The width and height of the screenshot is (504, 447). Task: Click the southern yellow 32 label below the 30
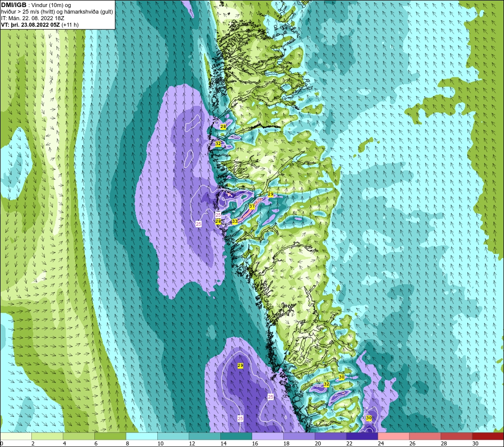point(326,384)
